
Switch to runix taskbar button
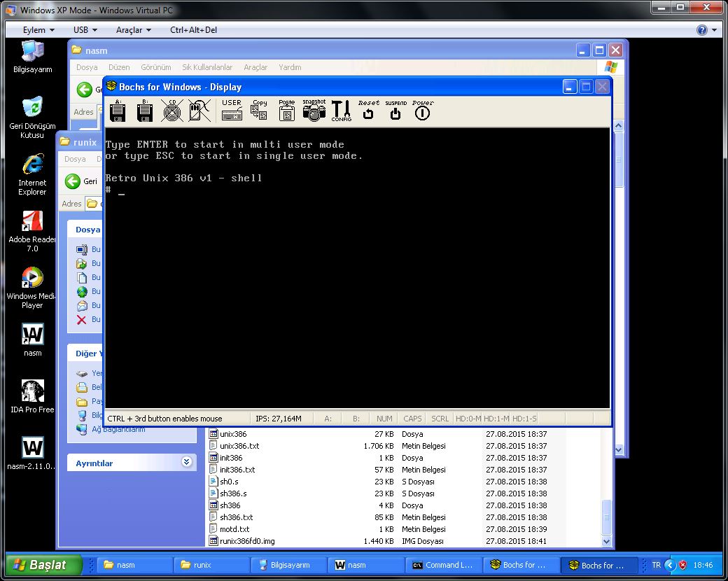point(210,565)
